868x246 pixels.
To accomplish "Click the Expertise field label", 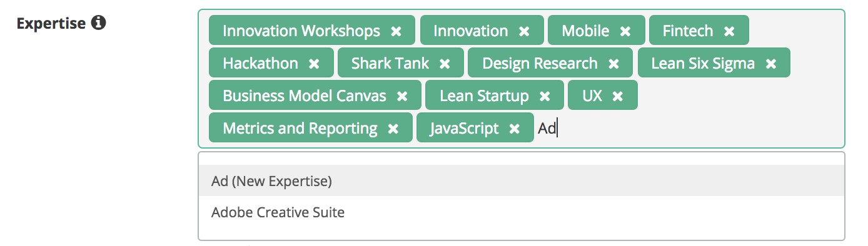I will (51, 23).
